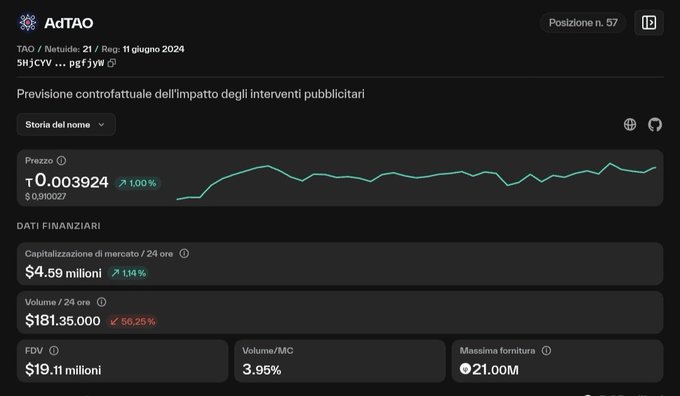This screenshot has height=396, width=680.
Task: Show info icon next to FDV
Action: click(54, 351)
